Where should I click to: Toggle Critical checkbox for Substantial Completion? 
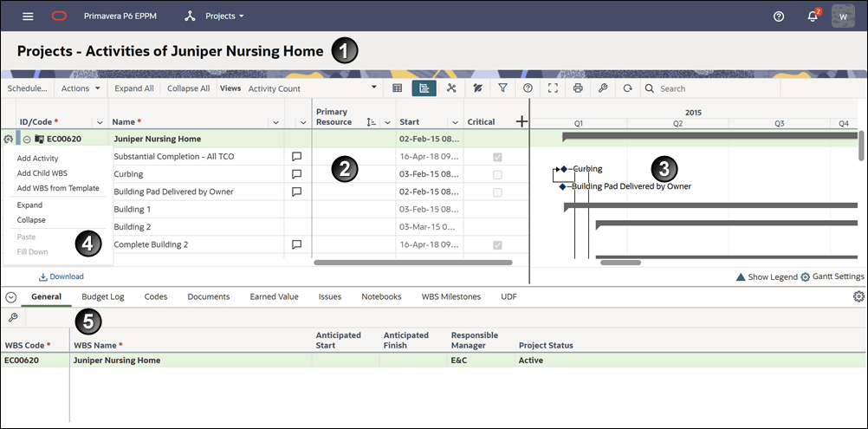497,157
